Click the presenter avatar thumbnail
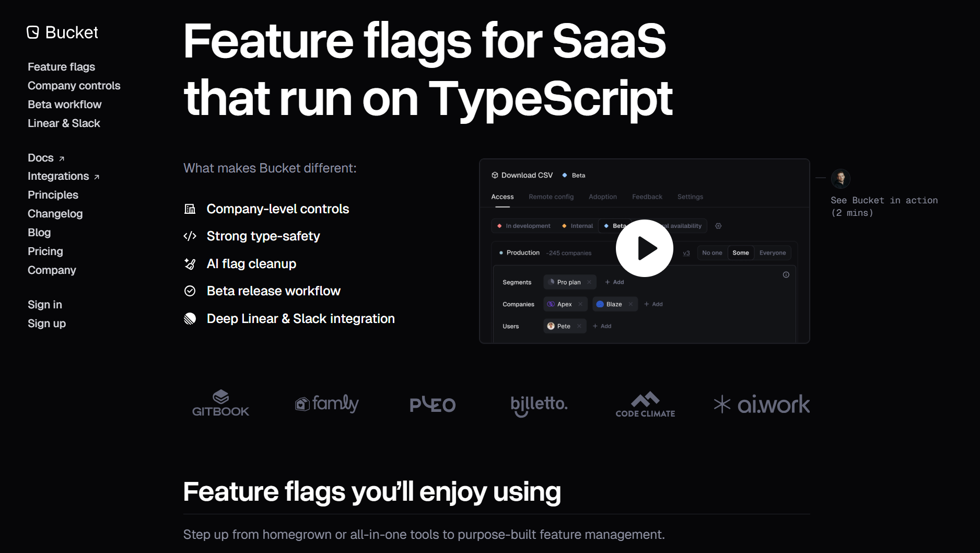Screen dimensions: 980x553 pyautogui.click(x=841, y=178)
